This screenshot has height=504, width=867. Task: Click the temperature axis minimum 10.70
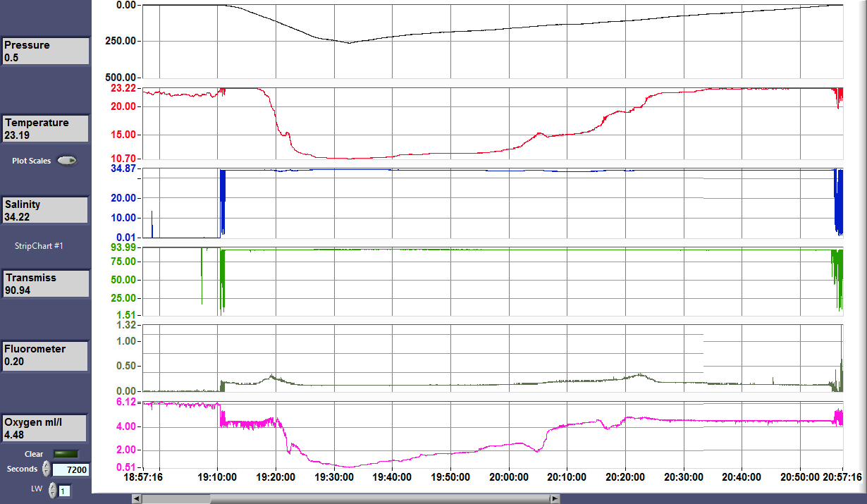pyautogui.click(x=123, y=159)
